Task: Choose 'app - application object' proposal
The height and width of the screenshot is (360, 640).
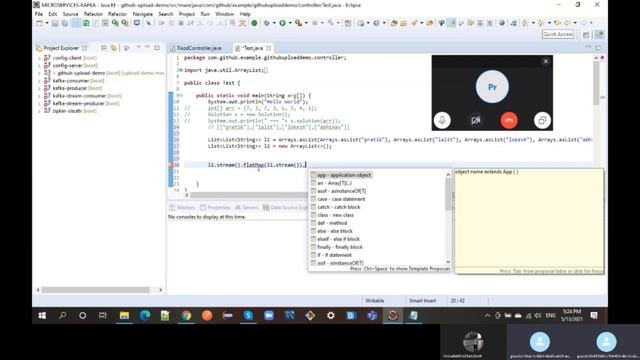Action: [344, 175]
